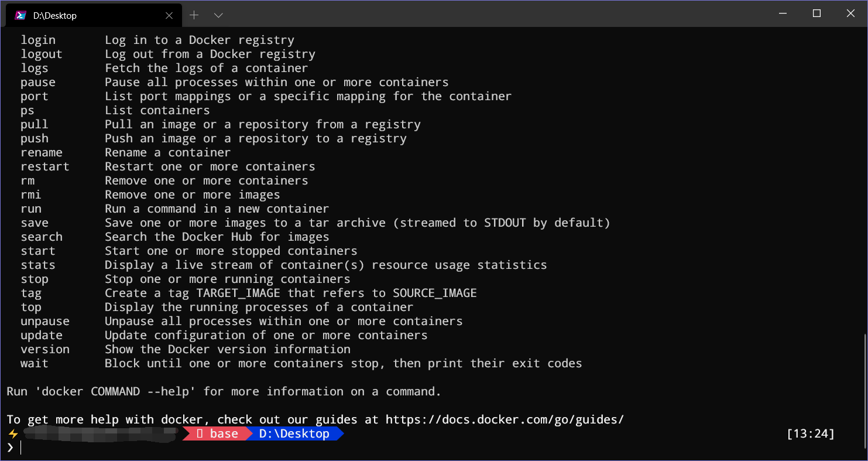
Task: Click the word 'login' in the command list
Action: pyautogui.click(x=37, y=39)
